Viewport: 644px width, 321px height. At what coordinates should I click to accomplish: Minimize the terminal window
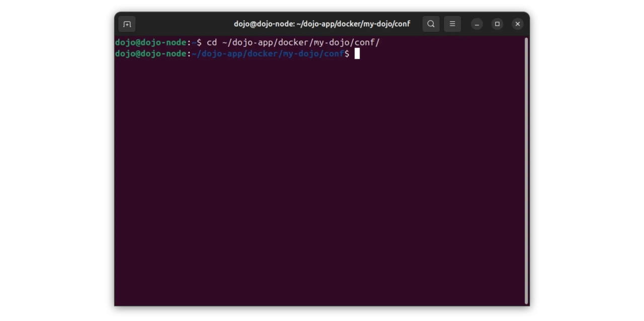click(x=477, y=24)
